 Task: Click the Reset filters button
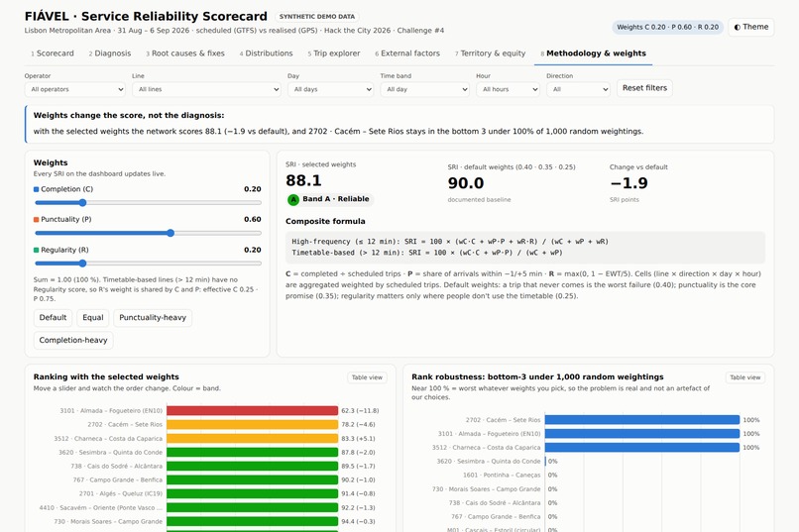[x=644, y=88]
